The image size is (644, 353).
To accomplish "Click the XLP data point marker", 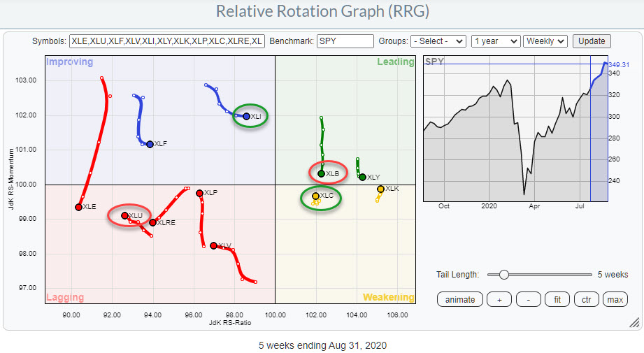I will [x=199, y=193].
